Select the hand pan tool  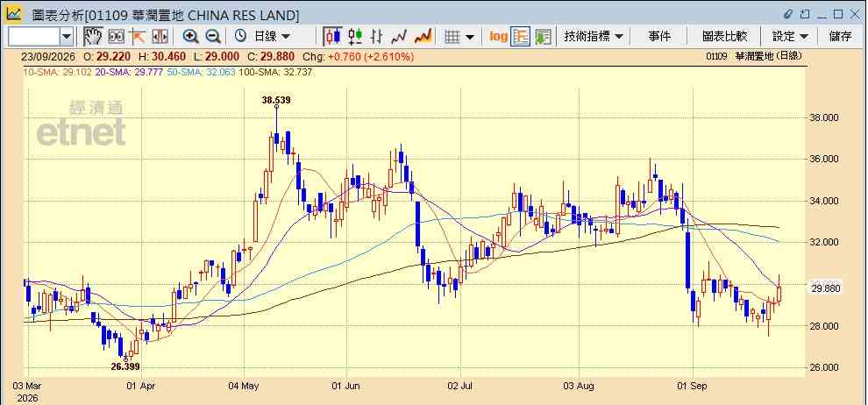pyautogui.click(x=93, y=37)
